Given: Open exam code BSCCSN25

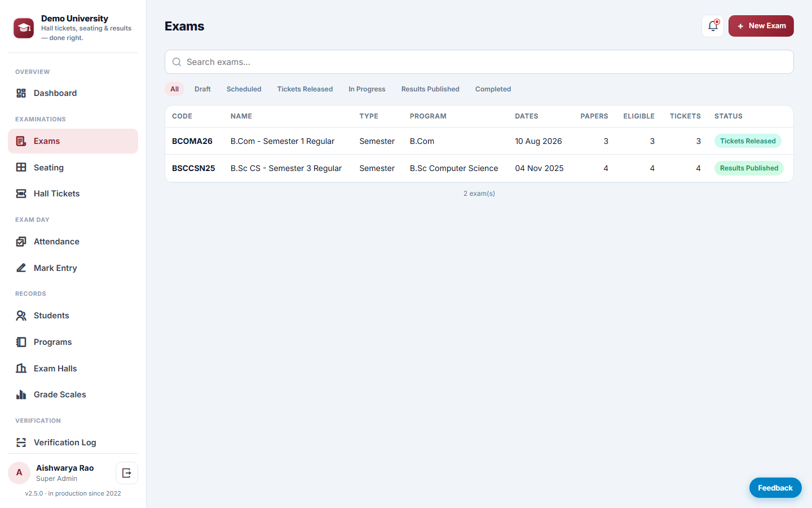Looking at the screenshot, I should [x=193, y=168].
